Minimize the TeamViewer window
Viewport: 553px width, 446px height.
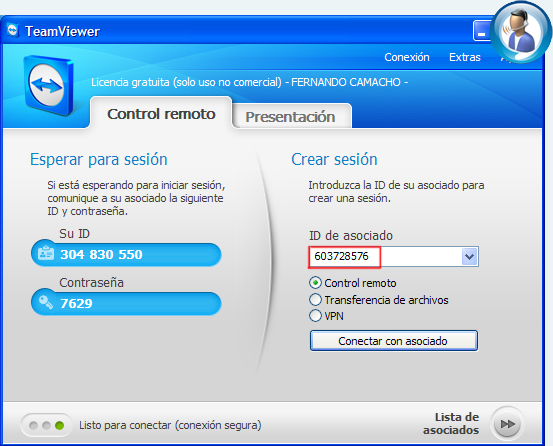point(481,31)
